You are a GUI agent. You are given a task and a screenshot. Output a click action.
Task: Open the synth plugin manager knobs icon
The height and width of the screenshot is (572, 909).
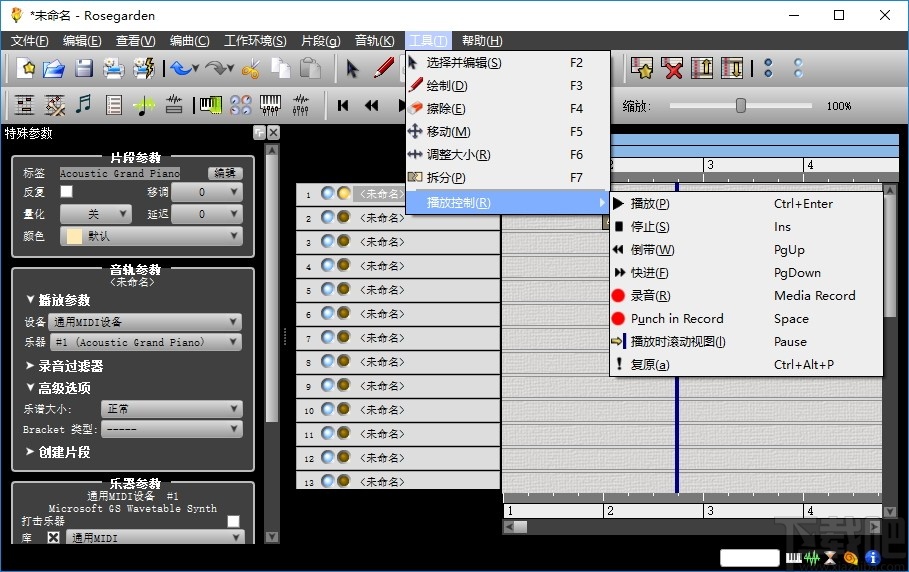pos(241,105)
